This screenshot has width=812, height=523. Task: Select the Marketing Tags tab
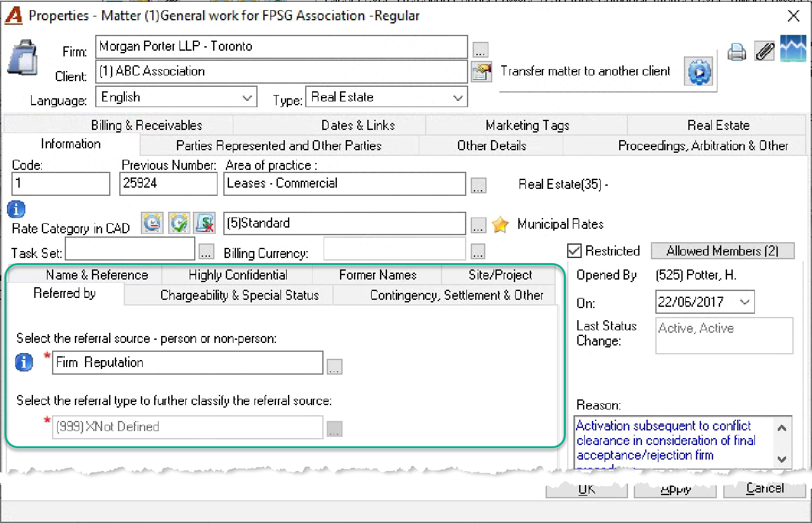point(527,125)
